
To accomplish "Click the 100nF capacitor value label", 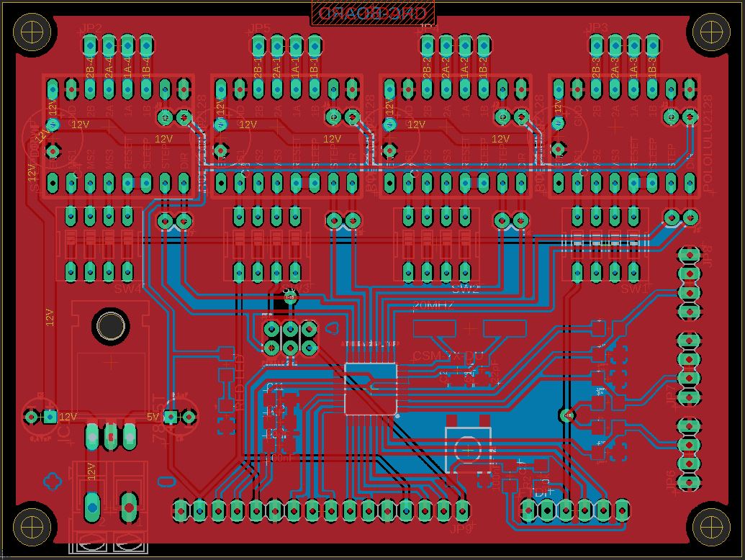I will (279, 459).
